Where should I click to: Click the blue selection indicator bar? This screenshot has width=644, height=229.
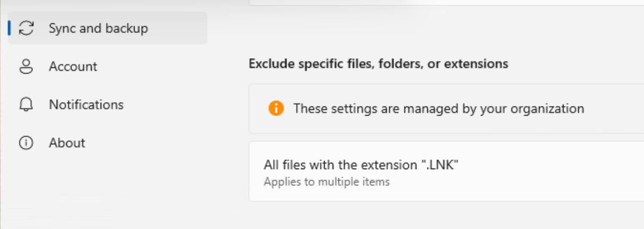pos(9,28)
